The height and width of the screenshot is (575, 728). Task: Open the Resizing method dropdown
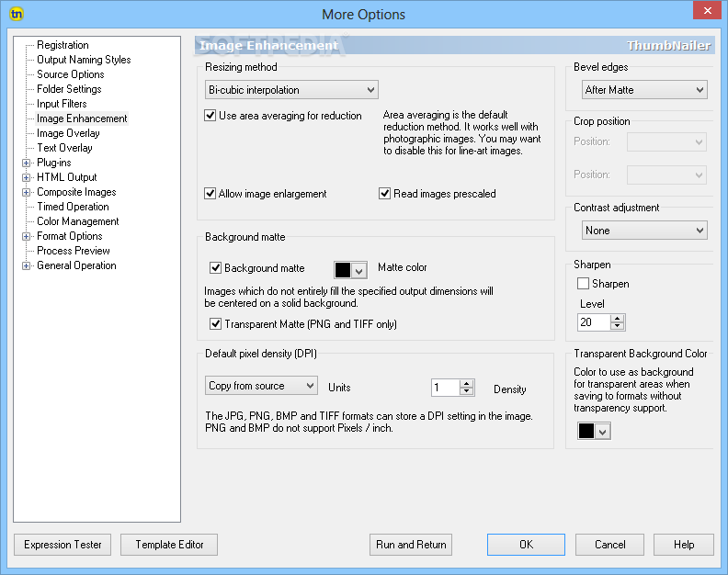[x=291, y=90]
